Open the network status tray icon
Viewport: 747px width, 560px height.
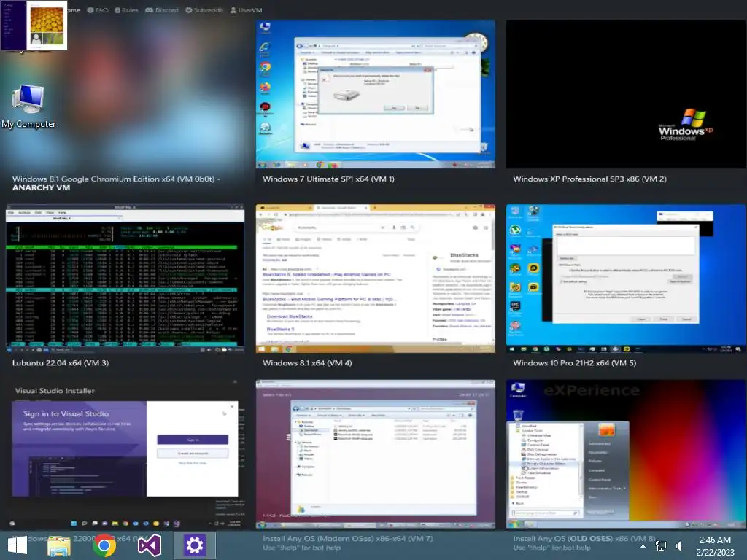(x=661, y=546)
